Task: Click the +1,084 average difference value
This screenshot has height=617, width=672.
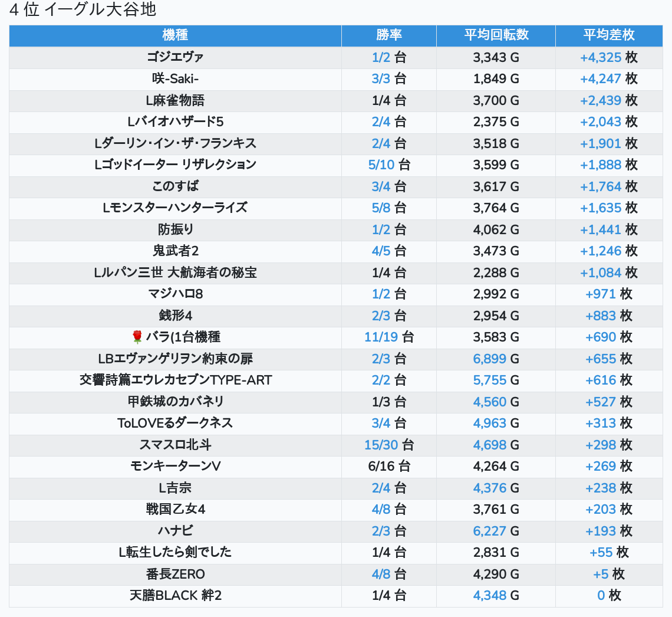Action: [600, 273]
